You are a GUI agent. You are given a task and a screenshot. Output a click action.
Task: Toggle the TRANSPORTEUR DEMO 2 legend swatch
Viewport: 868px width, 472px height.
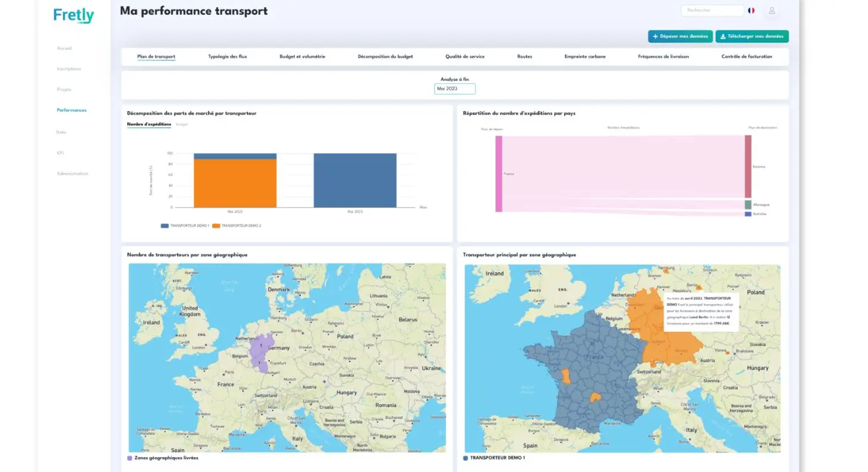tap(216, 226)
